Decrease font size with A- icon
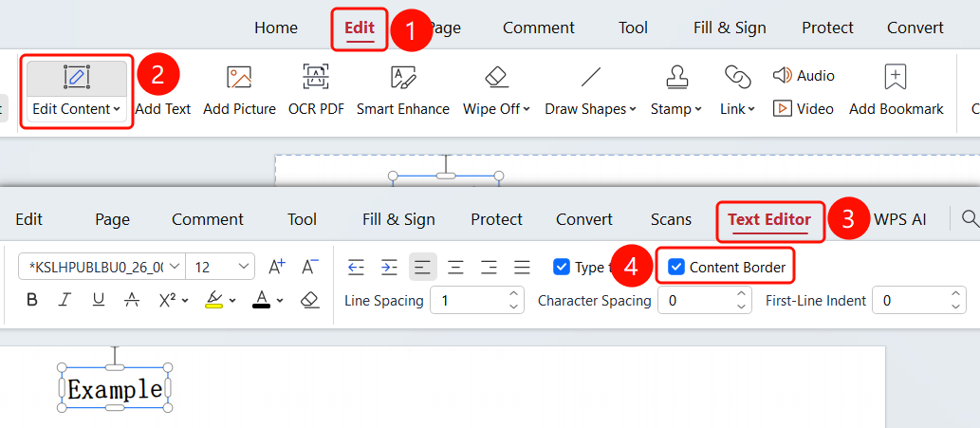 point(310,267)
